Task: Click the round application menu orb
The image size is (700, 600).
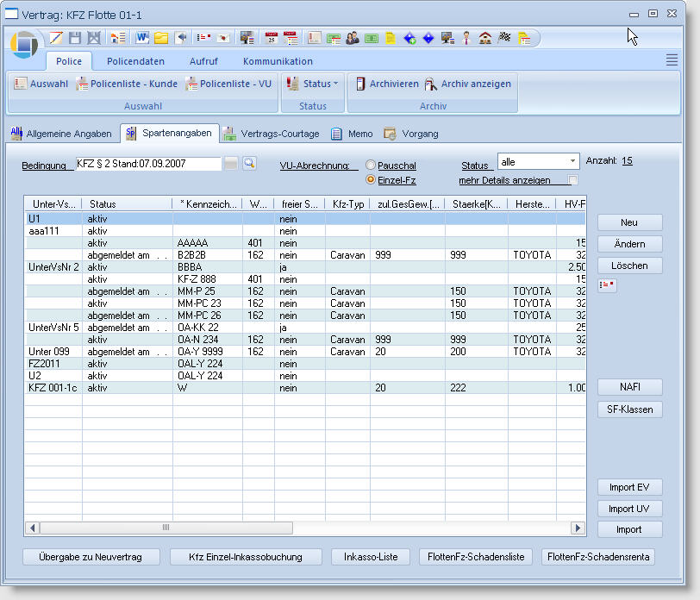Action: coord(25,44)
